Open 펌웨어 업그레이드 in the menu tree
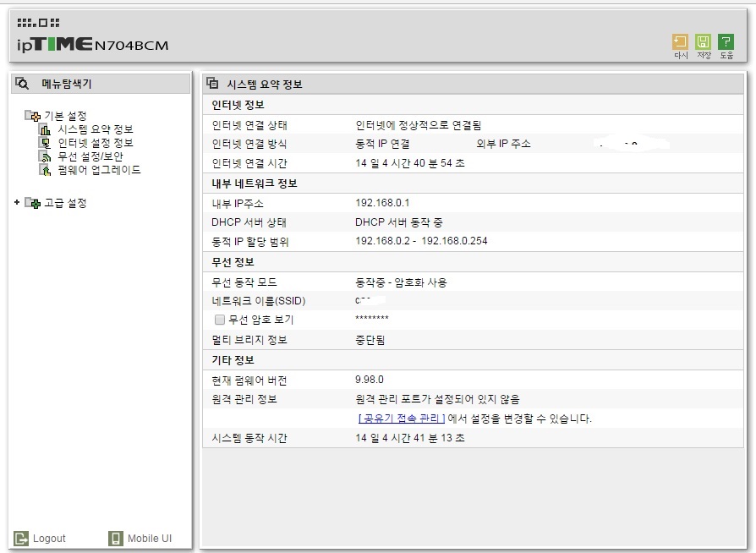This screenshot has height=553, width=756. [99, 170]
